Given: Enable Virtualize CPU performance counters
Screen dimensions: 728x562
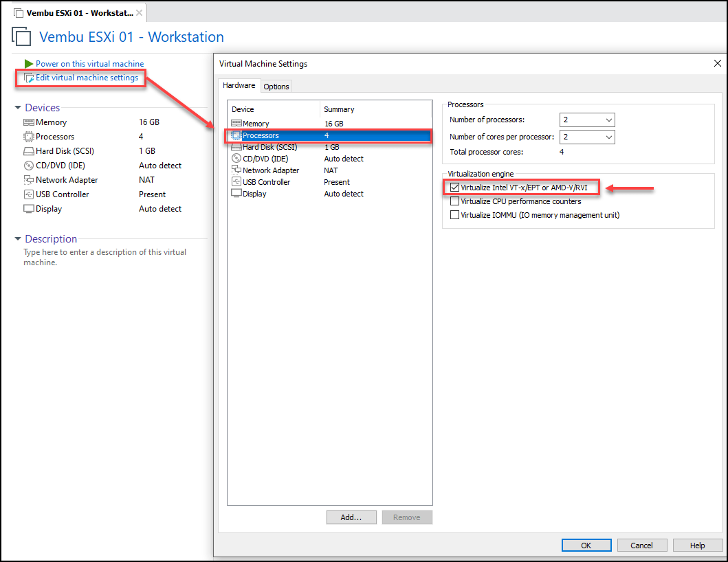Looking at the screenshot, I should point(455,201).
